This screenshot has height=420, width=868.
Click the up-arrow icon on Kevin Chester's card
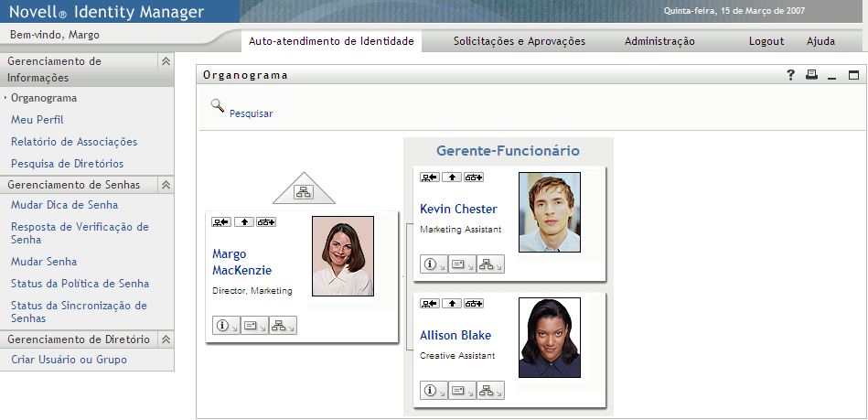451,177
